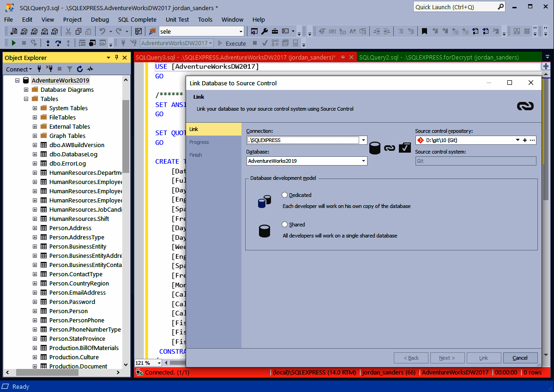Viewport: 554px width, 392px height.
Task: Parse the query with the checkmark icon
Action: click(265, 43)
